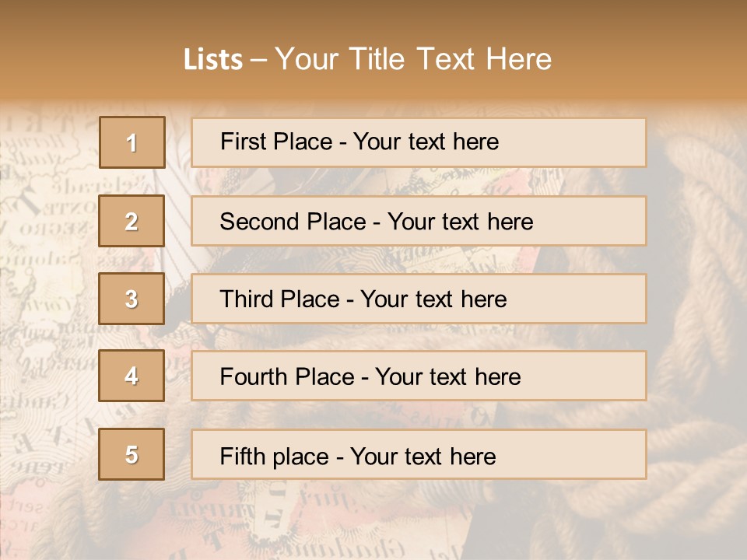Click the number 5 box
The width and height of the screenshot is (747, 560).
point(132,454)
